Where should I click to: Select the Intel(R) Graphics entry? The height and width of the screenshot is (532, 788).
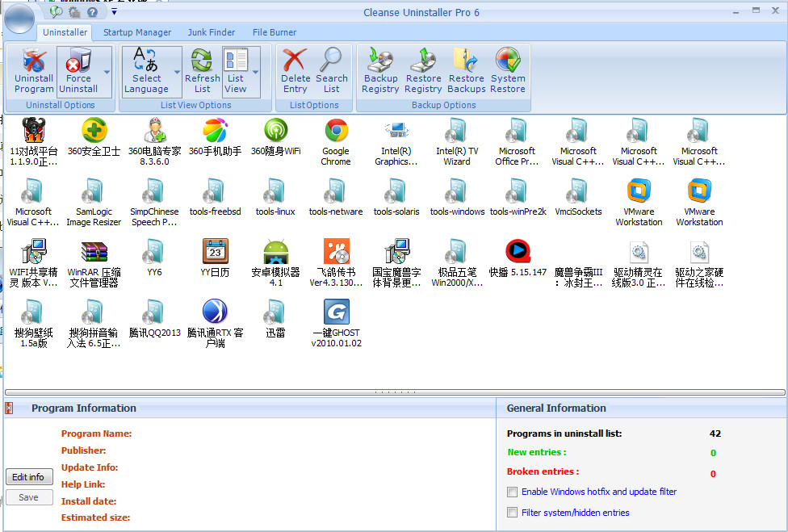tap(396, 142)
